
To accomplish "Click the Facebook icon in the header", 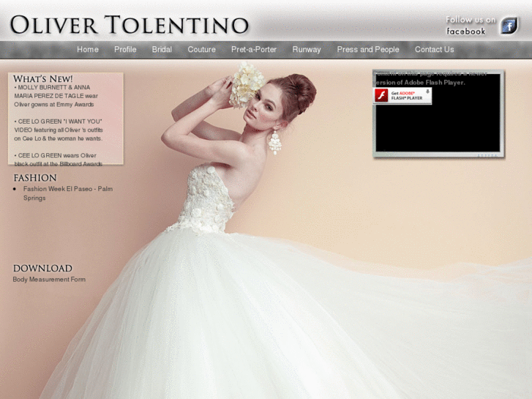I will coord(509,26).
